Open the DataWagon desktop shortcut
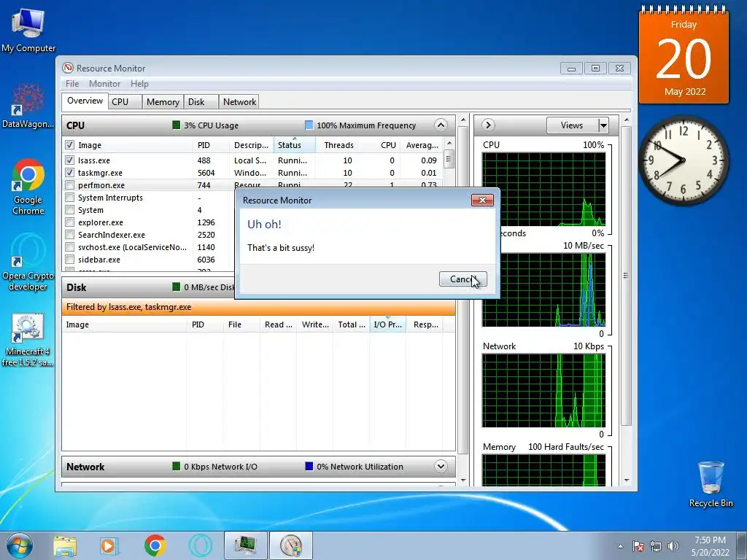The height and width of the screenshot is (560, 747). pos(28,106)
